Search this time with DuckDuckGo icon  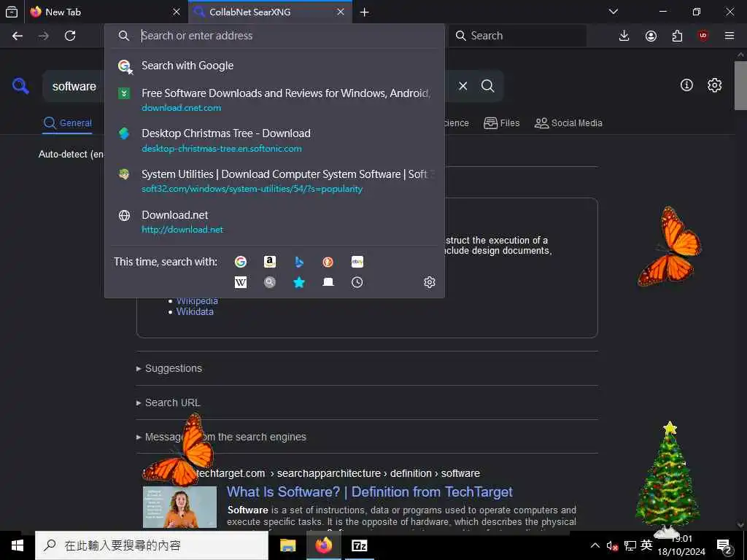[x=328, y=262]
